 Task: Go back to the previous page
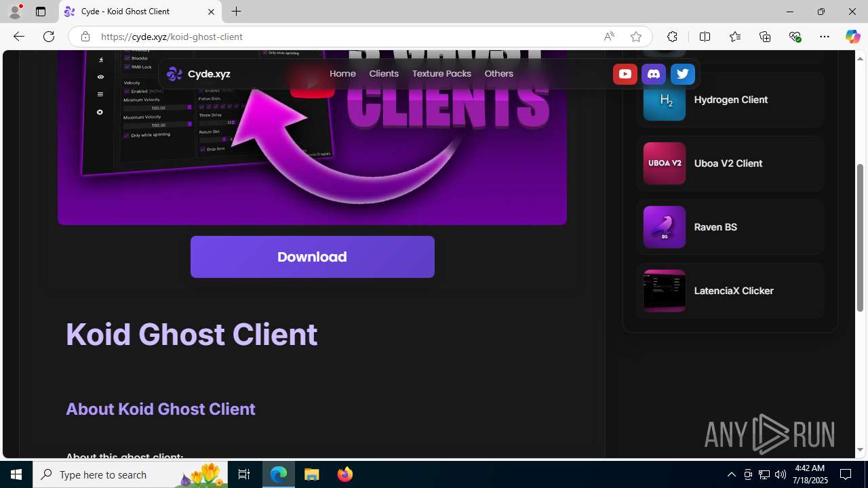[x=19, y=37]
